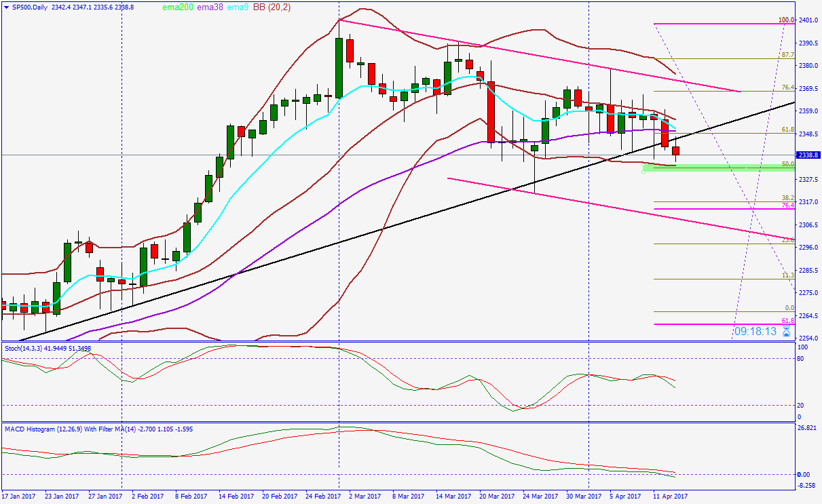Select the SP500,Daily chart title

click(x=31, y=5)
